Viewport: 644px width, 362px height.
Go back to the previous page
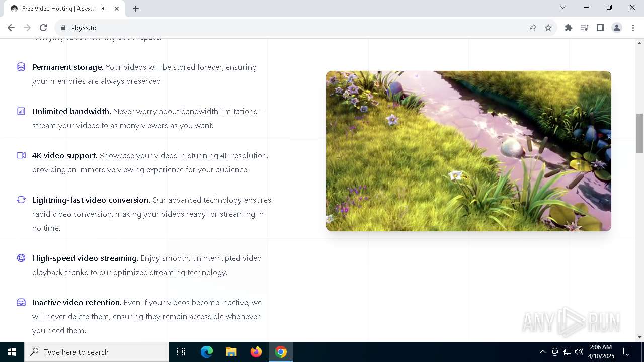(x=11, y=28)
